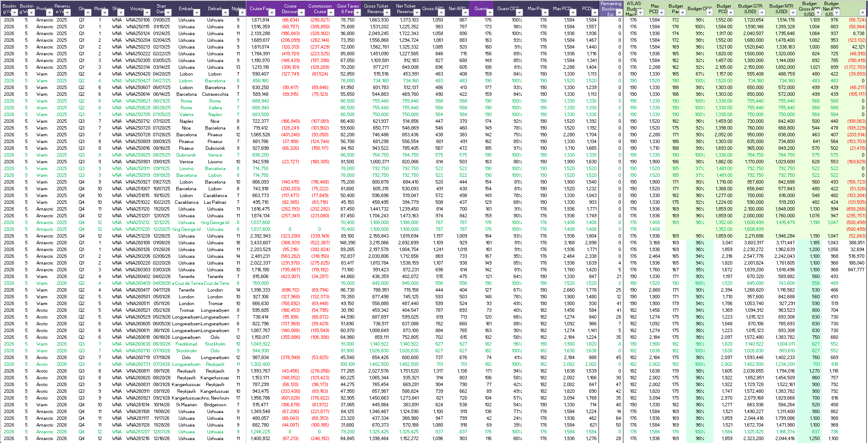868x443 pixels.
Task: Open the Budget Gross APD filter arrow
Action: [x=818, y=13]
